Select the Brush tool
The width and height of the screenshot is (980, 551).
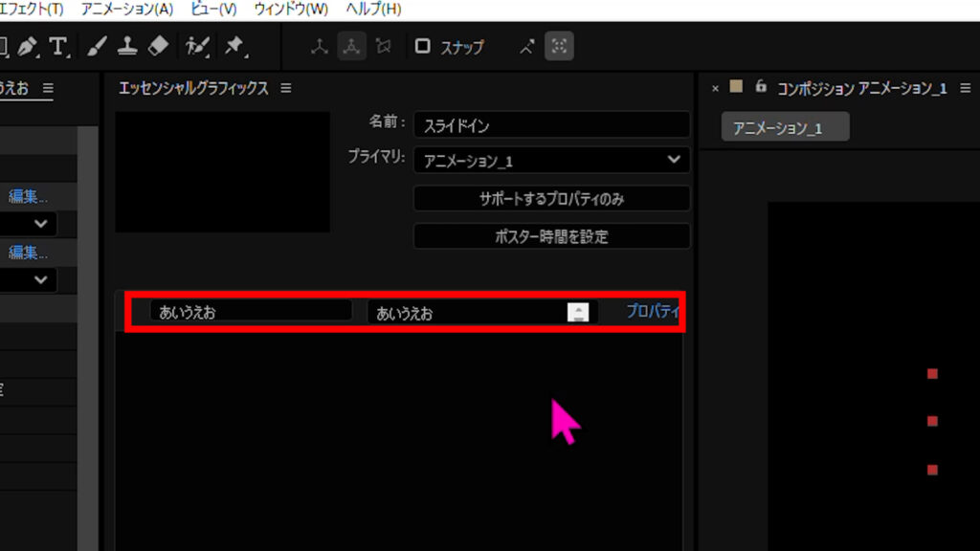coord(97,46)
